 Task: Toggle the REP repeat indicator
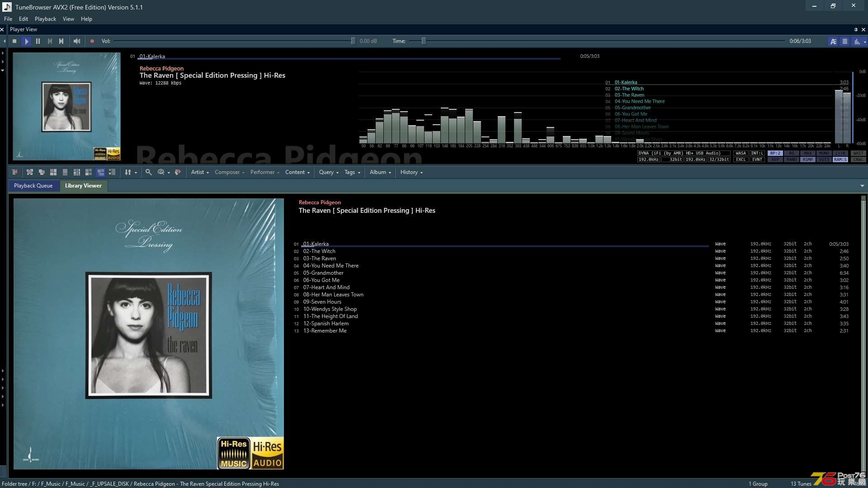point(775,160)
